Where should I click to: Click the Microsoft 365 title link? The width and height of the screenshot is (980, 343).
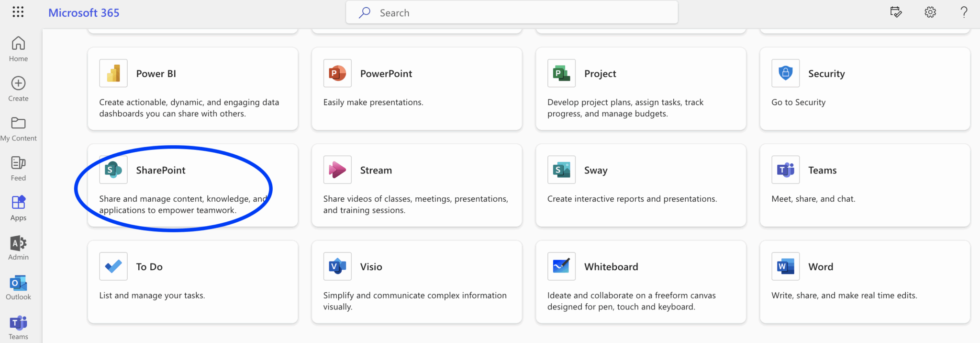[84, 13]
